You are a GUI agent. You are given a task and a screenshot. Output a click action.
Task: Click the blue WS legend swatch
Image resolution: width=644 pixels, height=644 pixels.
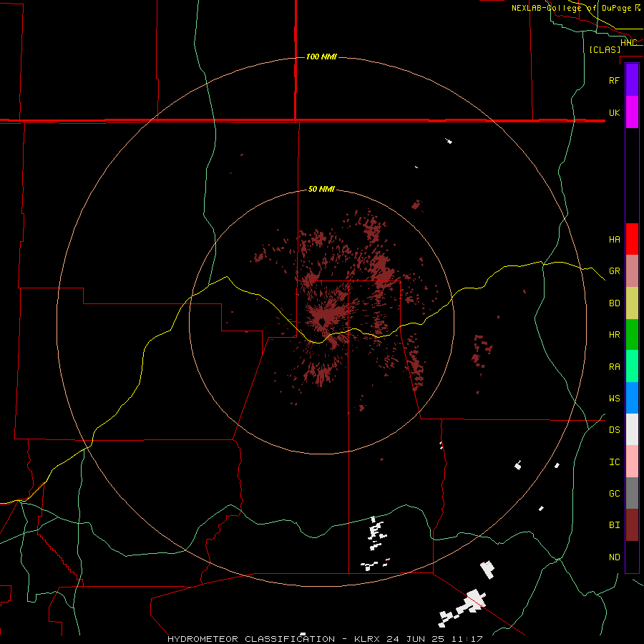(632, 398)
